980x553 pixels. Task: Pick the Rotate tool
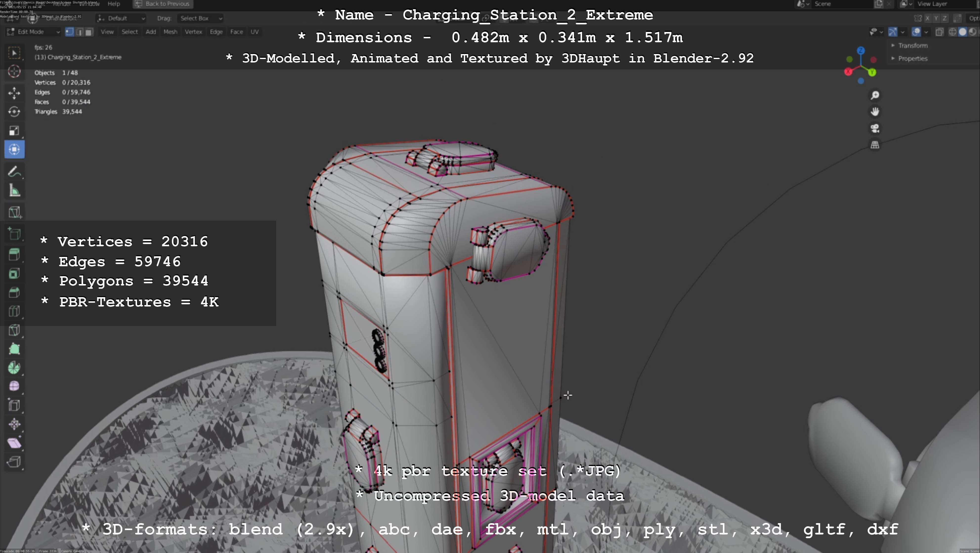[x=14, y=112]
